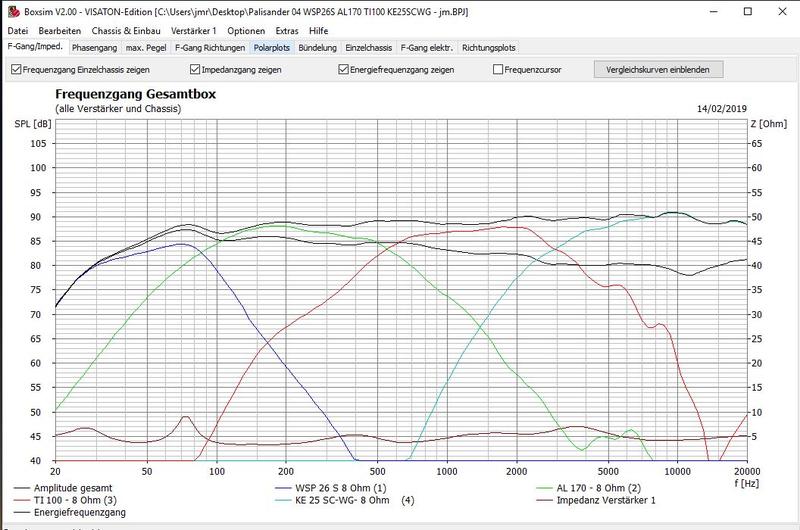The height and width of the screenshot is (530, 800).
Task: Enable the Frequenzcursor checkbox
Action: tap(498, 70)
